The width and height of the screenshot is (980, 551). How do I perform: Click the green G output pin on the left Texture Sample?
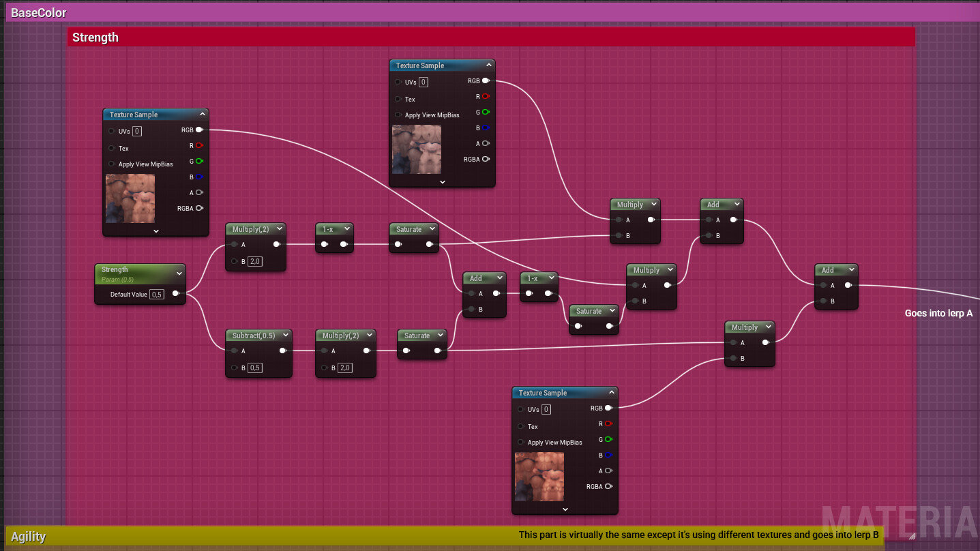[x=200, y=161]
